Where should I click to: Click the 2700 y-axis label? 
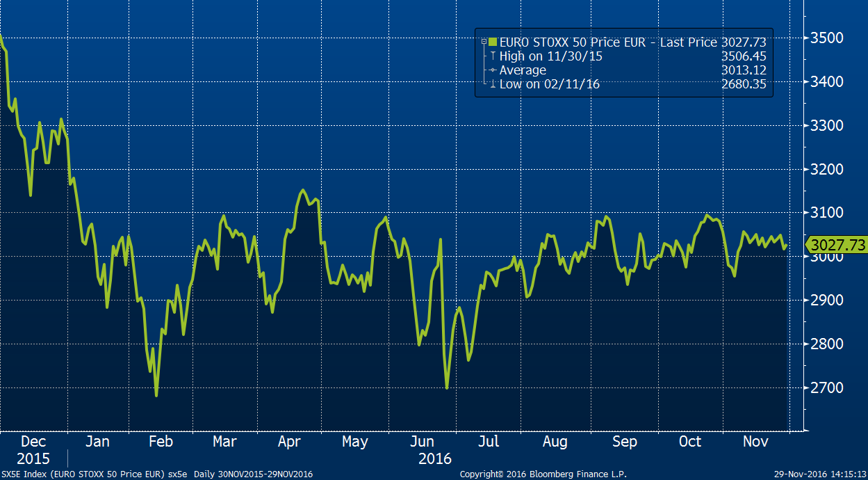tap(827, 387)
